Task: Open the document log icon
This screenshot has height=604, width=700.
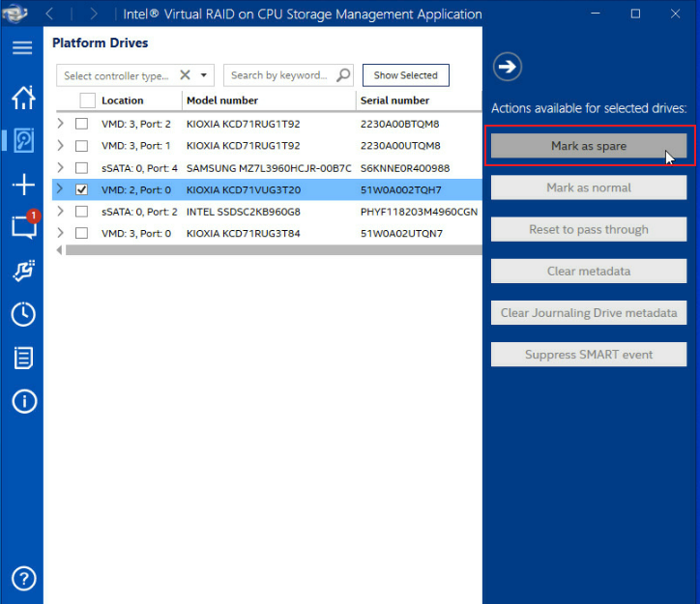Action: coord(23,358)
